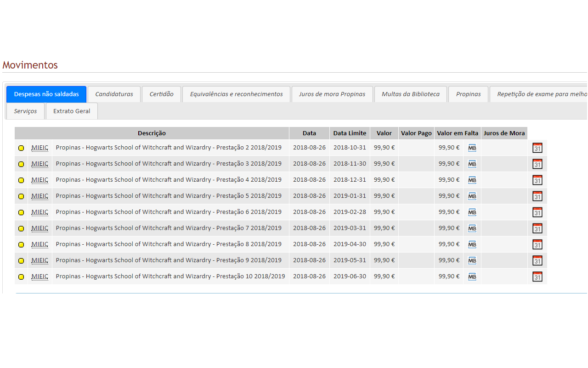588x368 pixels.
Task: Click the calendar icon for Prestação 3
Action: pos(537,164)
